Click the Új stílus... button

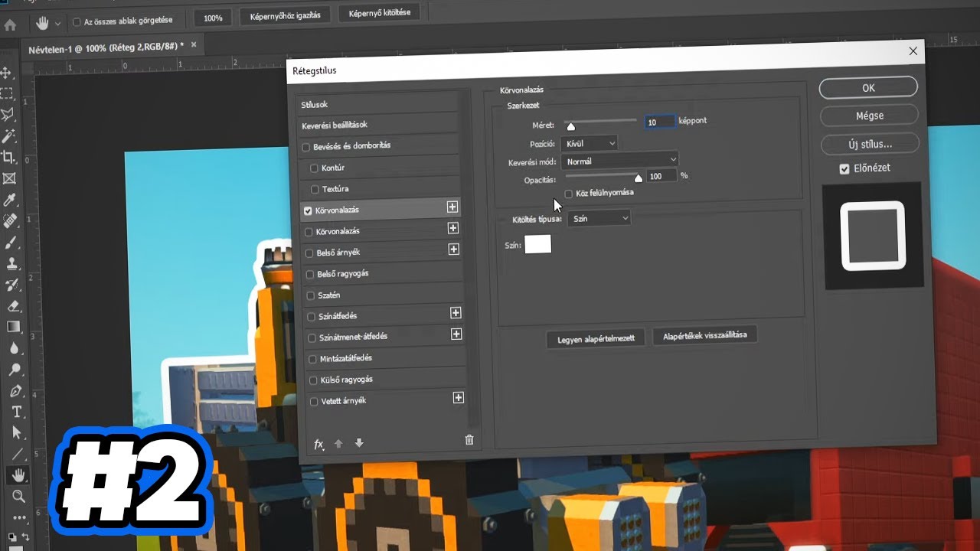tap(870, 143)
